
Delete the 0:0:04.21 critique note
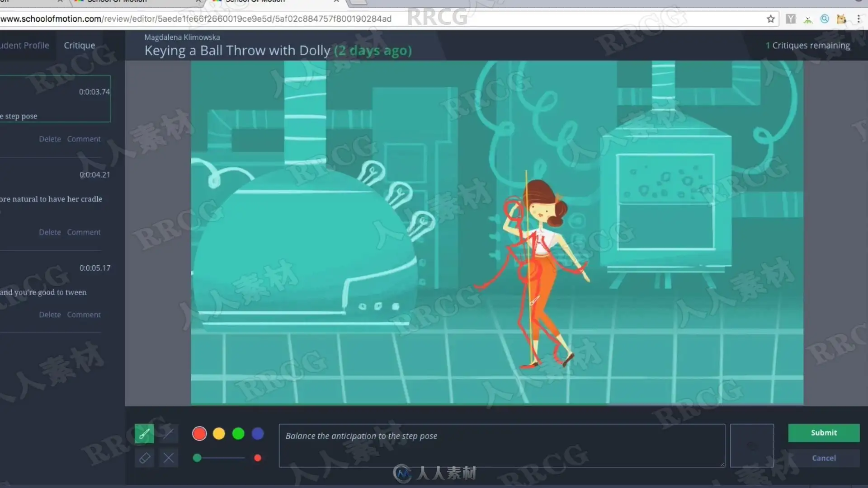click(50, 232)
